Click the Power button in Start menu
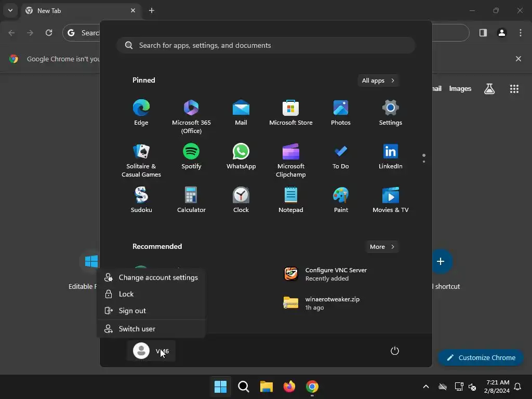532x399 pixels. tap(395, 351)
